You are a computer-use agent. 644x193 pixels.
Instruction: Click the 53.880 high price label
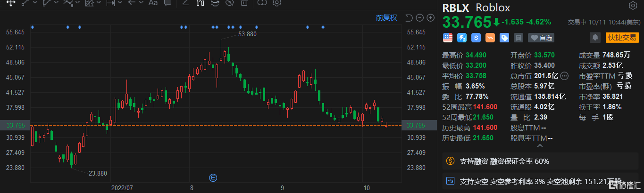coord(248,34)
